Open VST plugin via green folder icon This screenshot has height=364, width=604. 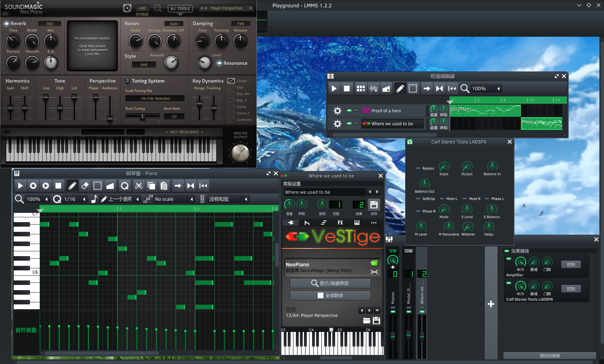(374, 263)
